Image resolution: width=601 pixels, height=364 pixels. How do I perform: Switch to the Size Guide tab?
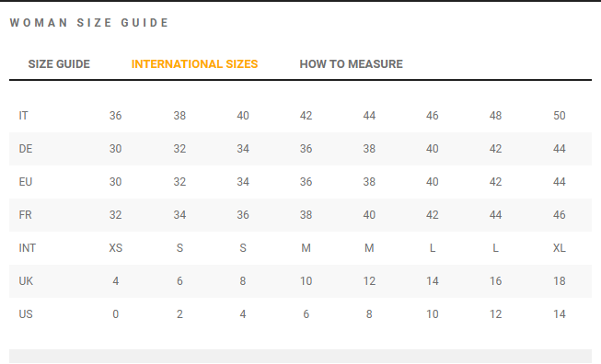(59, 64)
